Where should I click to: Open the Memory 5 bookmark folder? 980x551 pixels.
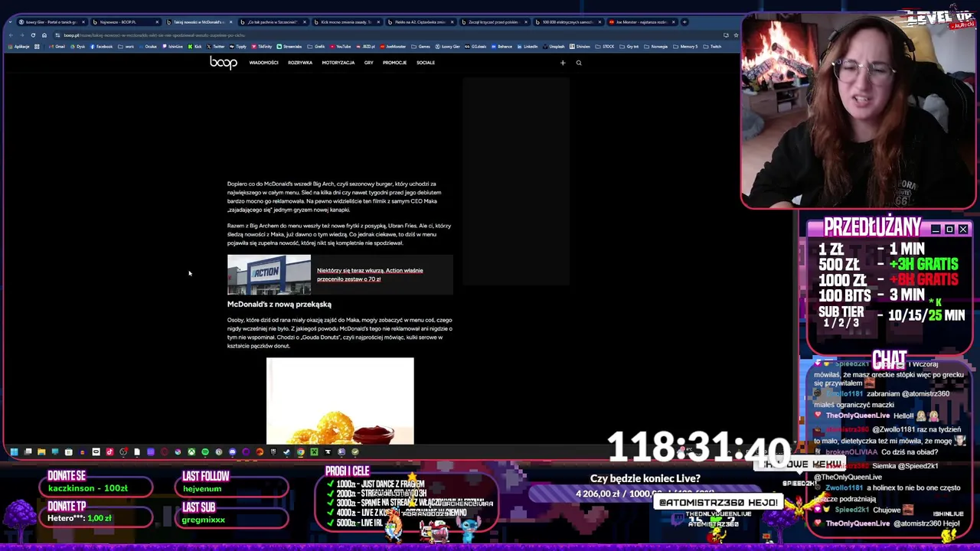686,47
